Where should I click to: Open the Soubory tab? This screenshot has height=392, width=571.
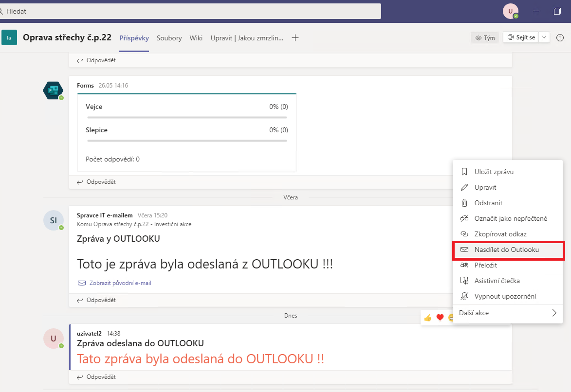click(x=169, y=38)
